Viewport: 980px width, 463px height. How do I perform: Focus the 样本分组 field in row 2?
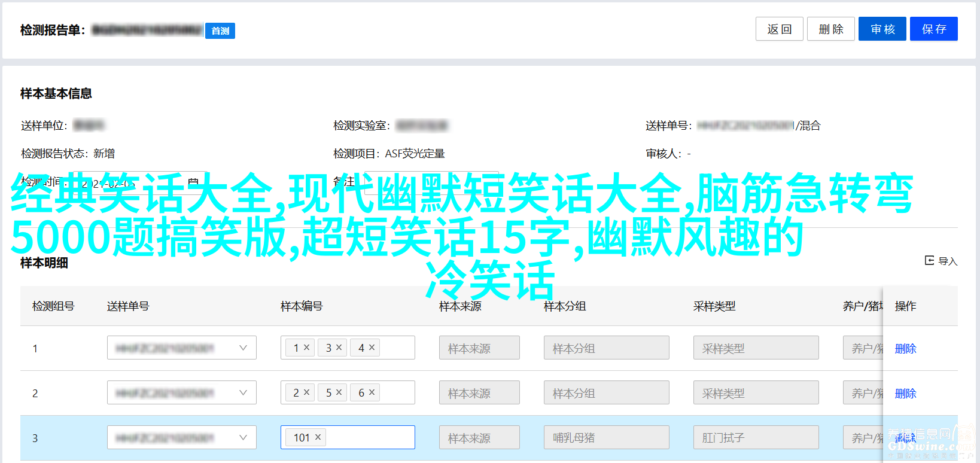pos(605,392)
